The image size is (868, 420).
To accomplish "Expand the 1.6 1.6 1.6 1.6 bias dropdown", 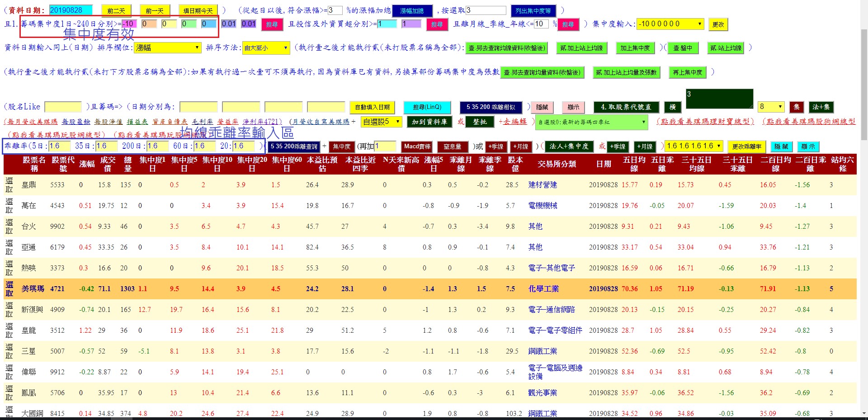I will (x=694, y=146).
